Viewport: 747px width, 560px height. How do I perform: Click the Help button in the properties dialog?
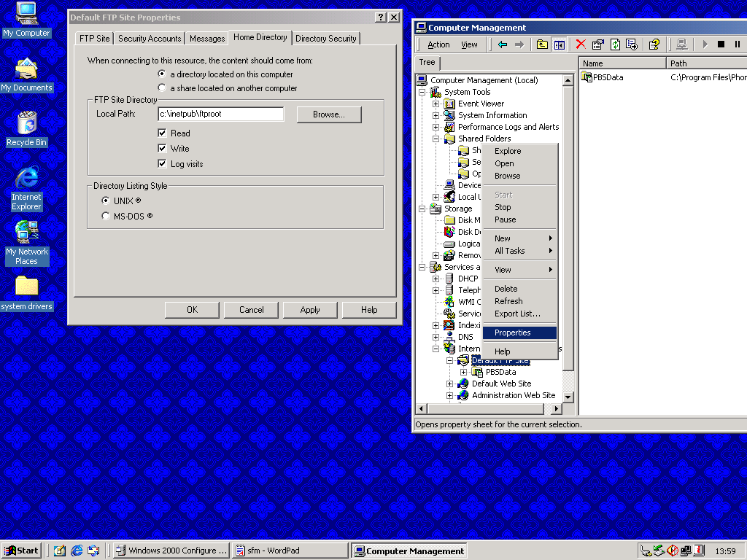[x=369, y=309]
